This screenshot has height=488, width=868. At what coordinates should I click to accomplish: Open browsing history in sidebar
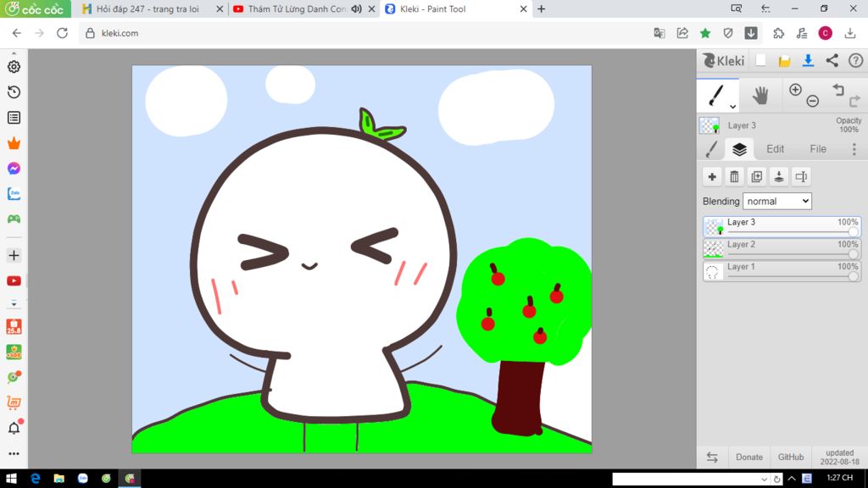click(x=14, y=91)
